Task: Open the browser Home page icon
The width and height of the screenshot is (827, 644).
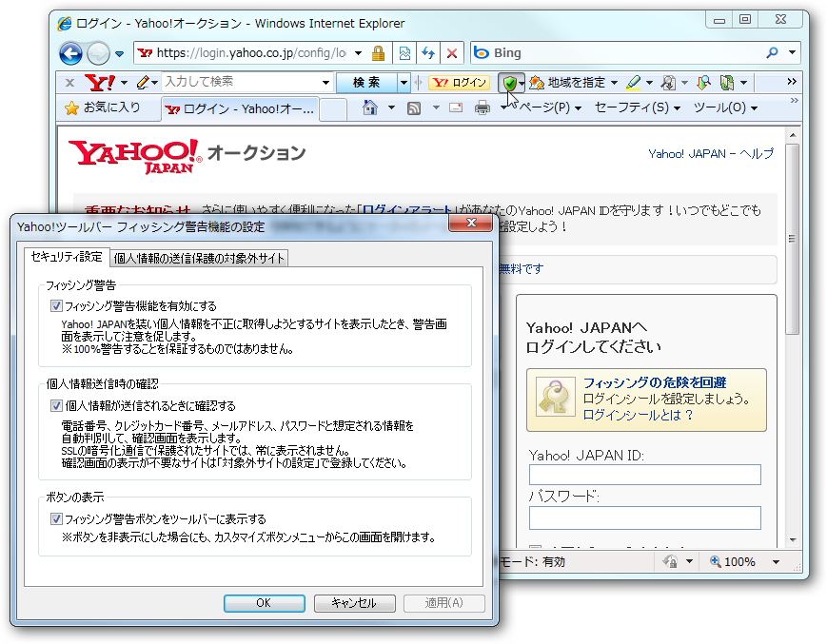Action: (369, 107)
